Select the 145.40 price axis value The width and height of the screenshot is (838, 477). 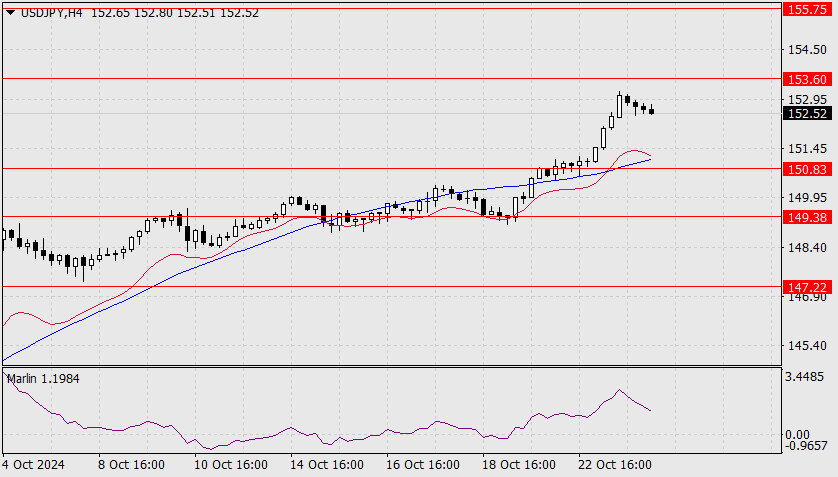pyautogui.click(x=807, y=346)
